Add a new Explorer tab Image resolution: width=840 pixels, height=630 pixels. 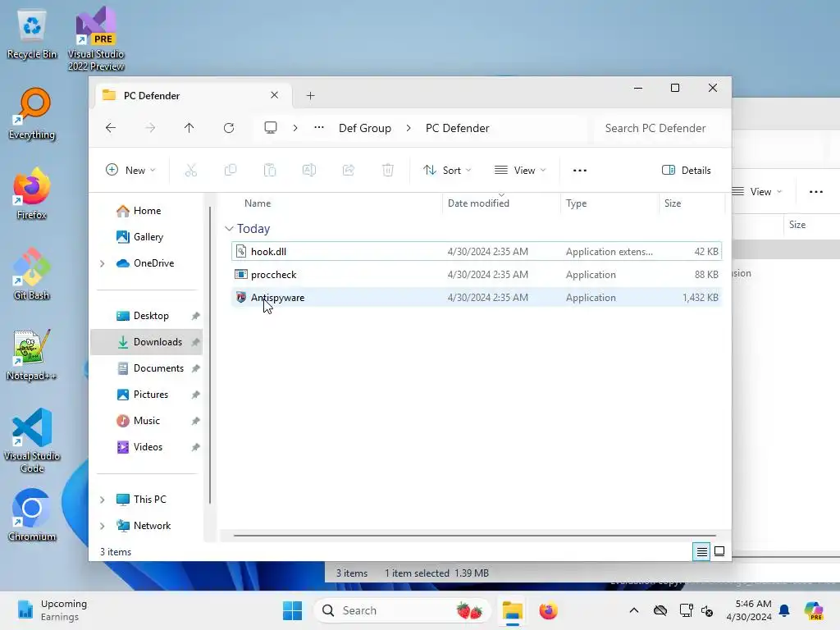point(310,95)
